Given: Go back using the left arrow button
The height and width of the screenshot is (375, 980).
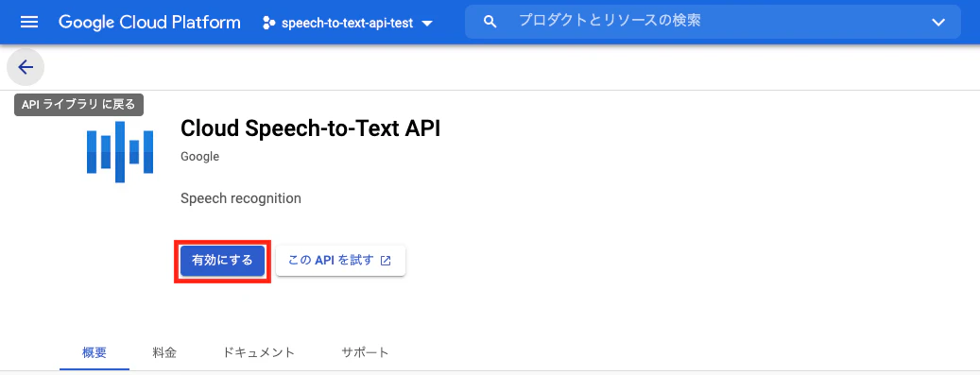Looking at the screenshot, I should pos(26,67).
